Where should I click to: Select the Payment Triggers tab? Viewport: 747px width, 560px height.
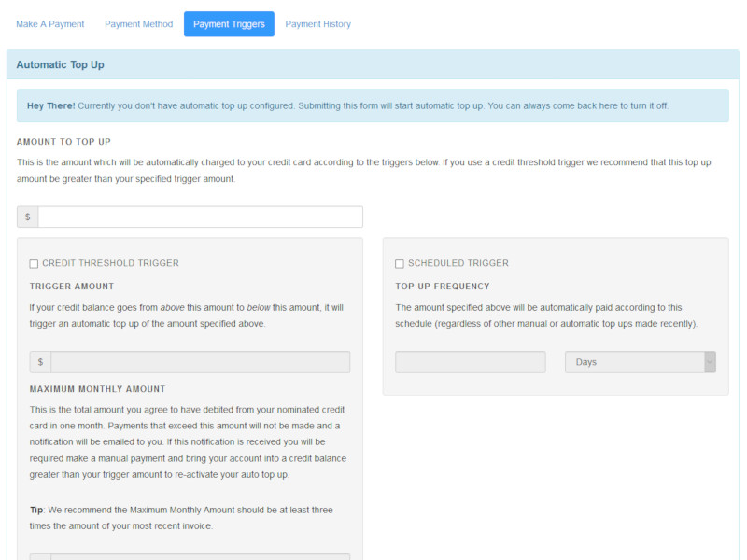tap(229, 24)
